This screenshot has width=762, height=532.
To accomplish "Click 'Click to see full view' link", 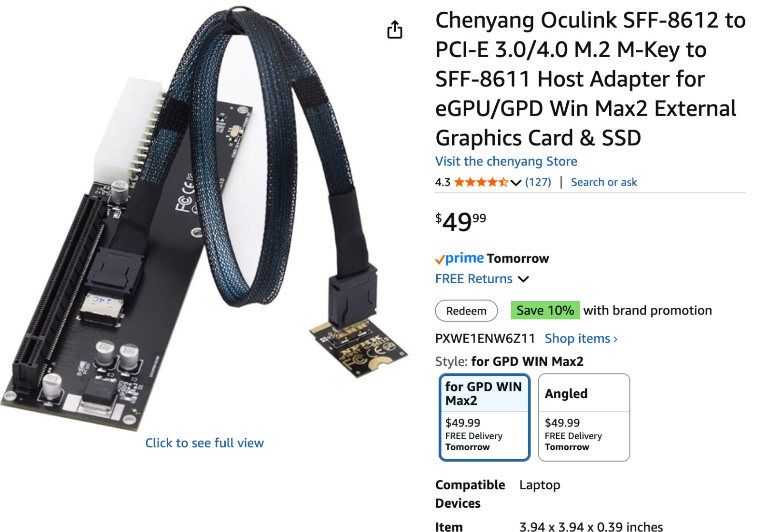I will pyautogui.click(x=204, y=443).
